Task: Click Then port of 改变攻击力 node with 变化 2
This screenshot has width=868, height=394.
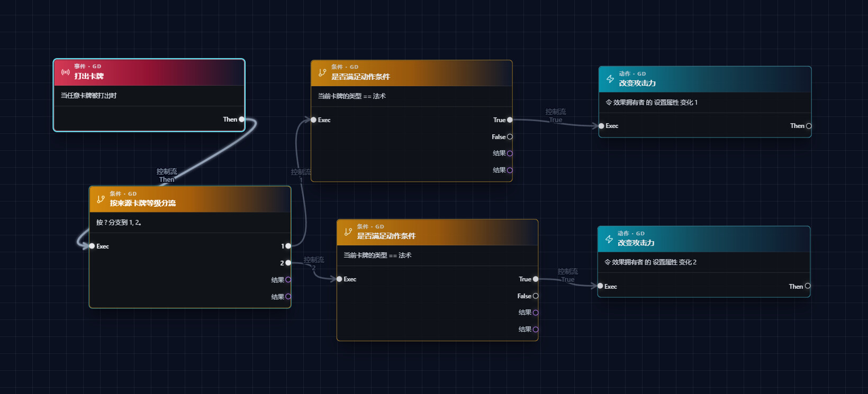Action: [808, 286]
